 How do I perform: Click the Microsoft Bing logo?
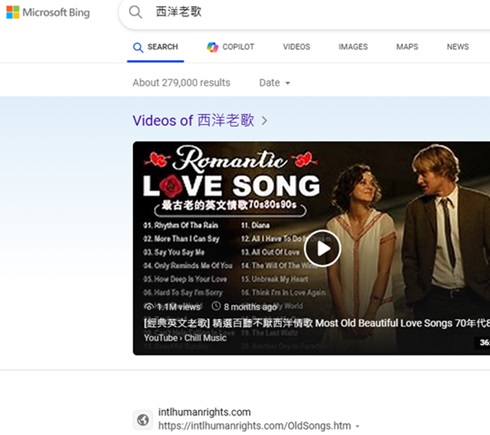coord(48,13)
